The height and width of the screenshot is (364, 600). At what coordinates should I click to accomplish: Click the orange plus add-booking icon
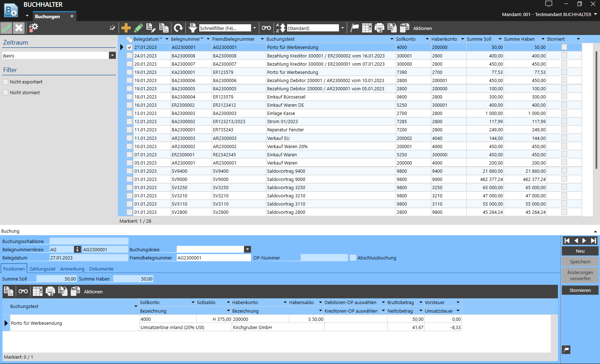pos(126,28)
